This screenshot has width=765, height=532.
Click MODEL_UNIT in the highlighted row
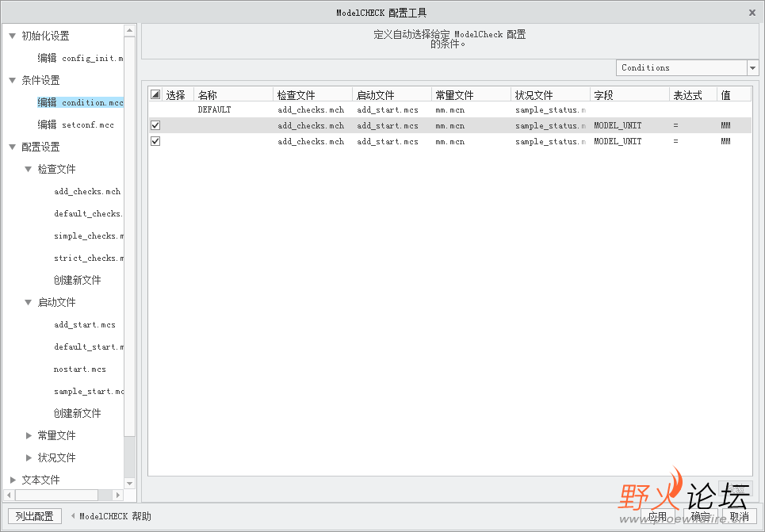pyautogui.click(x=618, y=125)
